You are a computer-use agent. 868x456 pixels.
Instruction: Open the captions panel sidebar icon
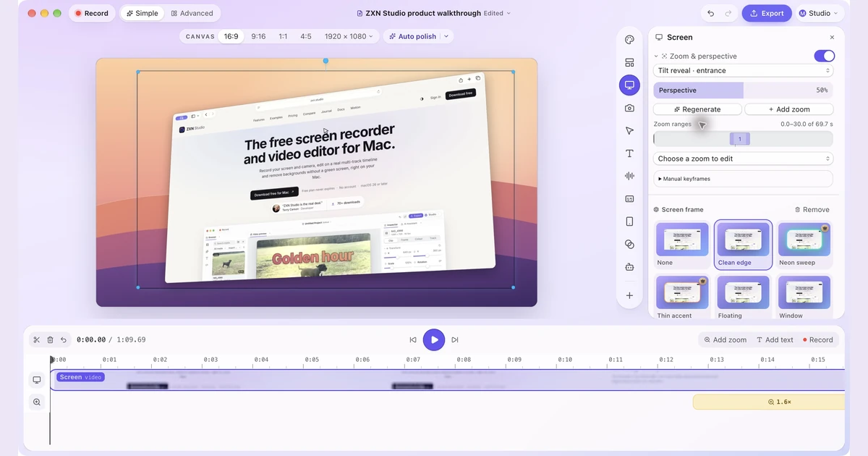click(x=629, y=198)
